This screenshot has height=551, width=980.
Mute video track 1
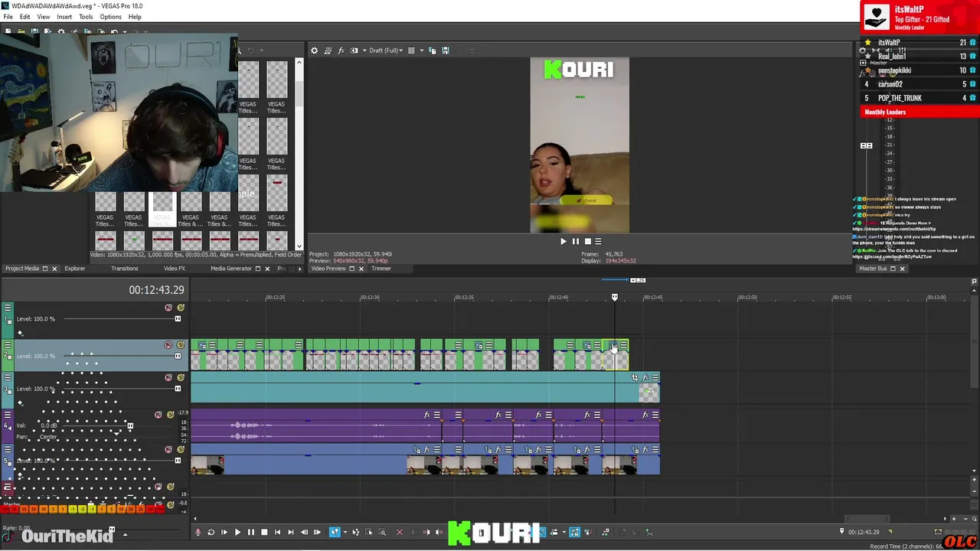point(168,308)
